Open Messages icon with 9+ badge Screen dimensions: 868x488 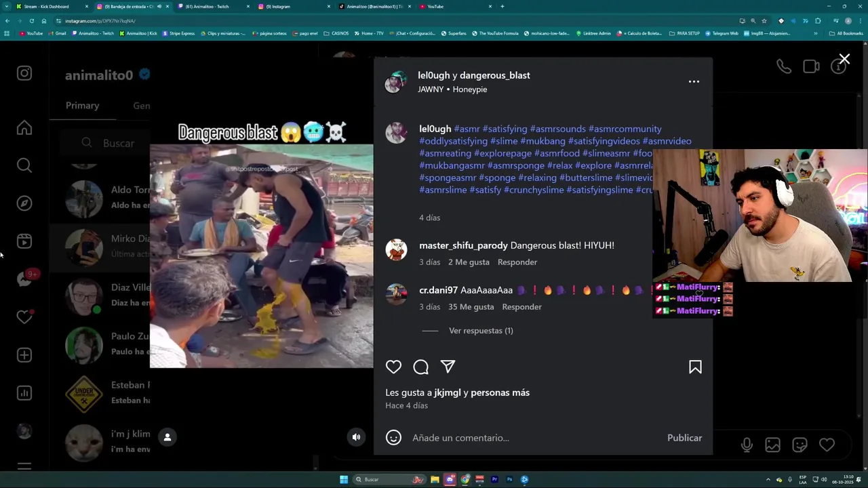click(26, 279)
